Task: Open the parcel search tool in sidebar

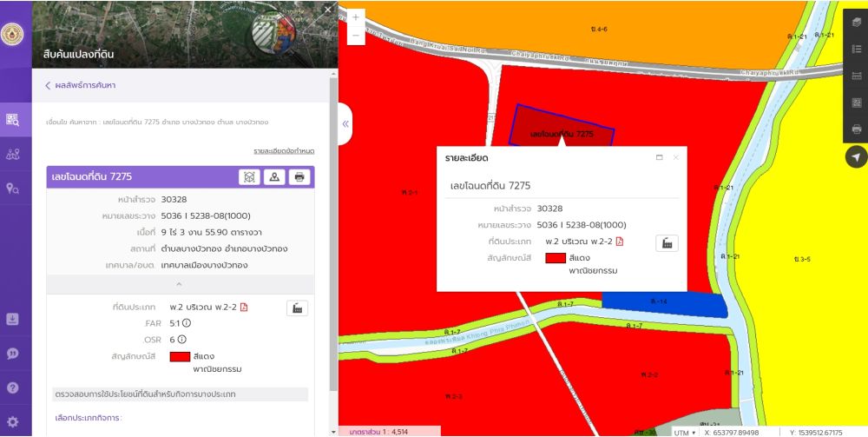Action: pos(13,120)
